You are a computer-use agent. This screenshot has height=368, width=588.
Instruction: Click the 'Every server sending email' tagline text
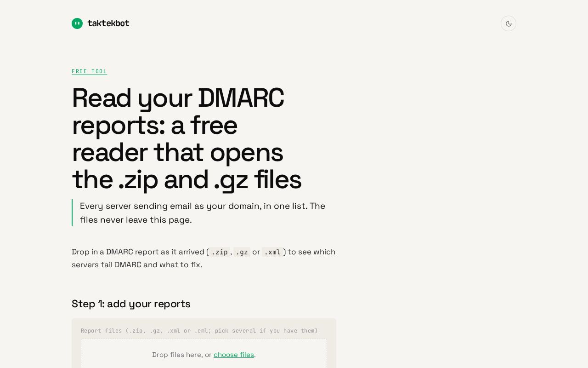click(x=203, y=213)
